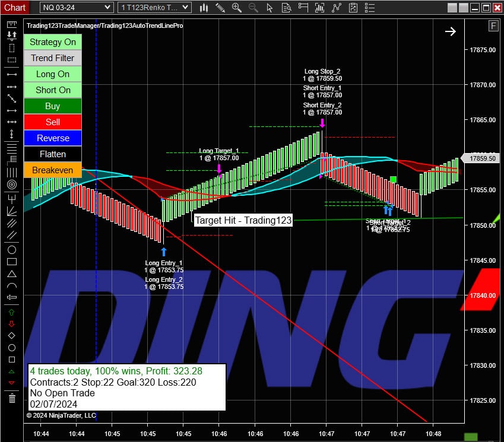The width and height of the screenshot is (504, 442).
Task: Toggle the Strategy On button
Action: click(x=53, y=42)
